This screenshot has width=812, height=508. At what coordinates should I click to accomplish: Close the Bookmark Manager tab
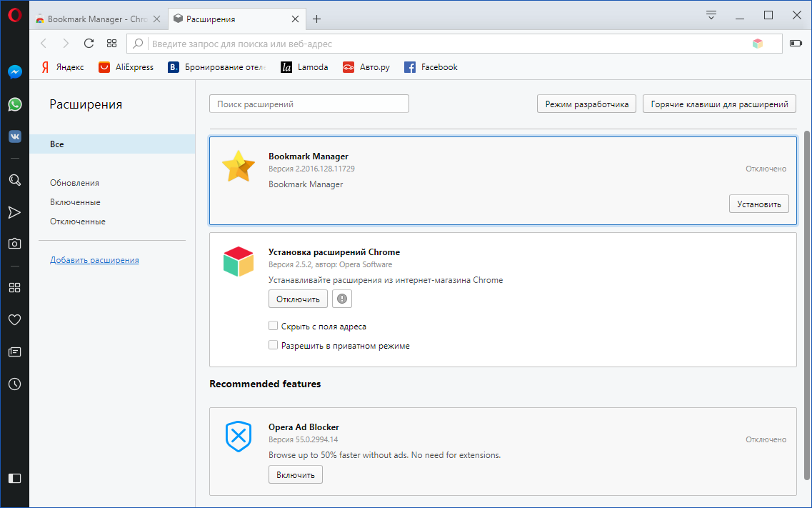coord(157,19)
